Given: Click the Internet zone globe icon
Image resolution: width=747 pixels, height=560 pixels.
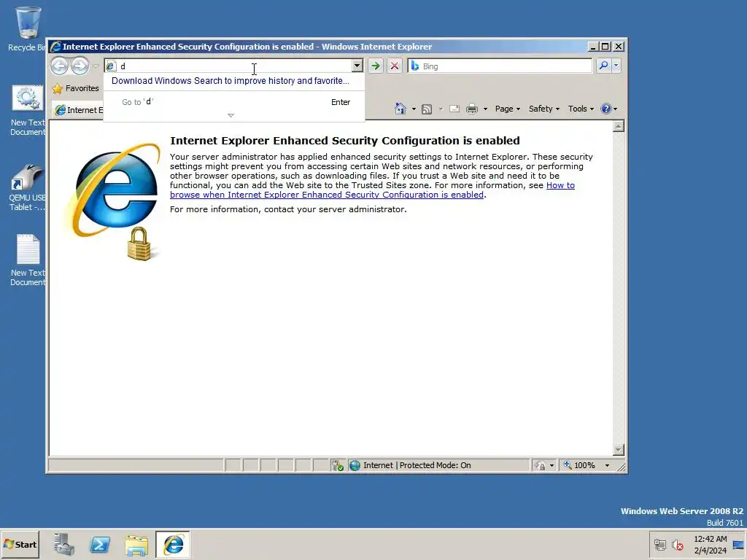Looking at the screenshot, I should pos(355,465).
